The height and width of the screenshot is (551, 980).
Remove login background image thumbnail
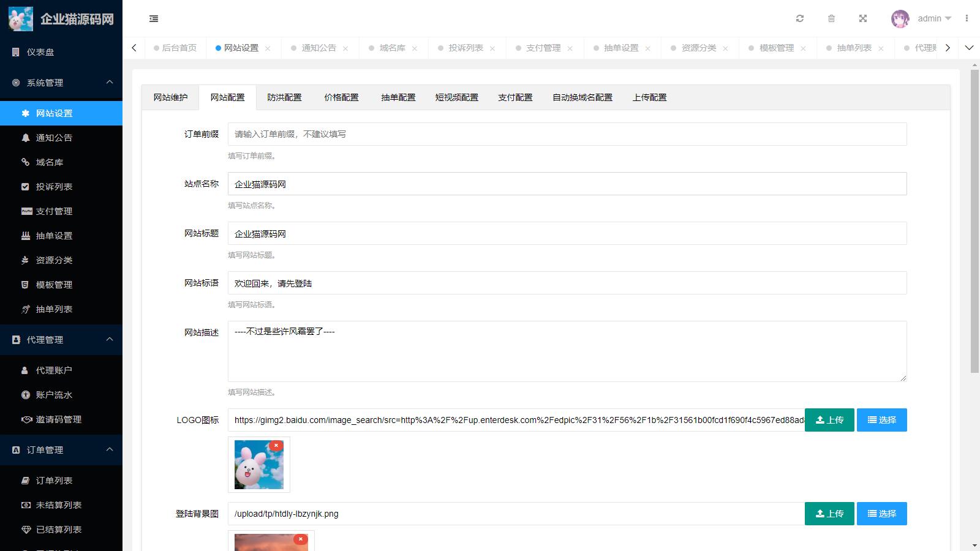click(300, 539)
